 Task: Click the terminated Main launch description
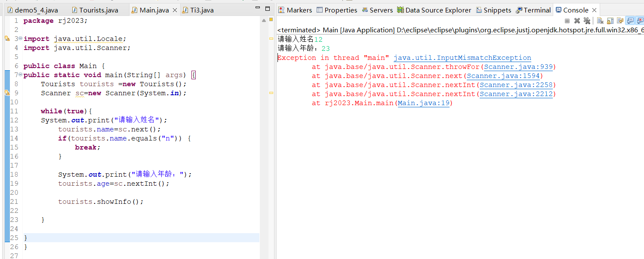pos(460,30)
